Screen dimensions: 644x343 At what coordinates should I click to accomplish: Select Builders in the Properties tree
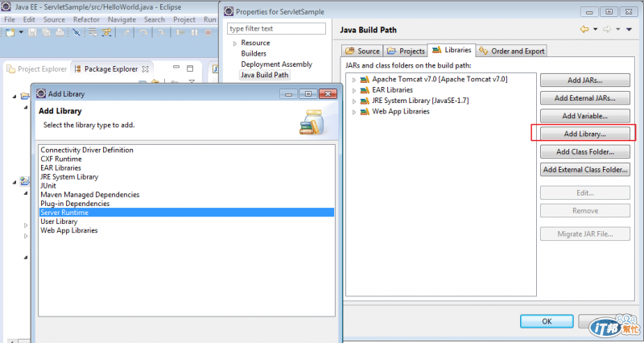point(254,53)
